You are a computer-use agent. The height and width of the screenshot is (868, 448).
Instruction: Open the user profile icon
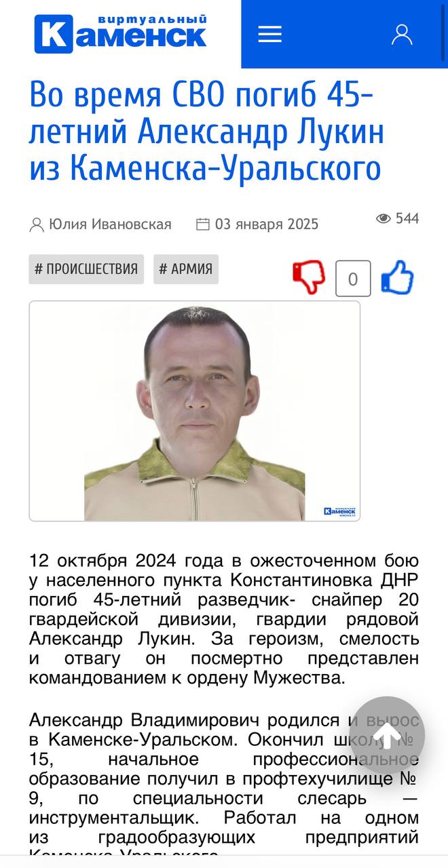click(x=402, y=35)
